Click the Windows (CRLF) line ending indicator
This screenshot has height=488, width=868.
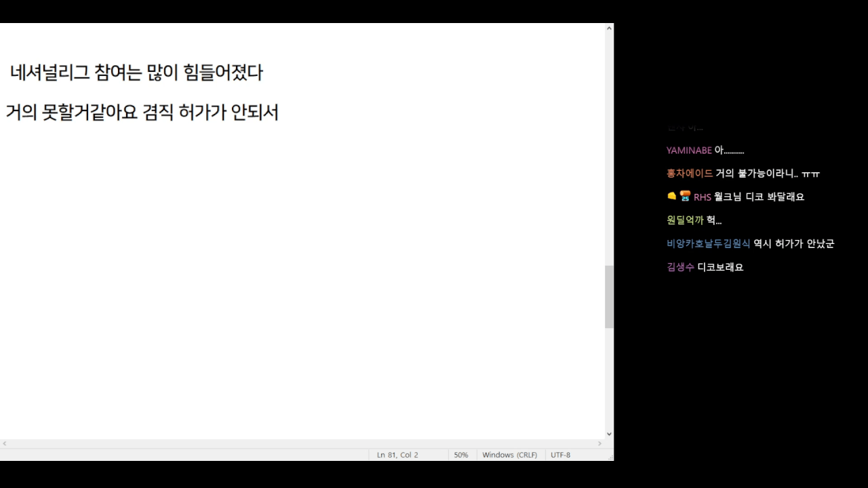click(x=509, y=455)
